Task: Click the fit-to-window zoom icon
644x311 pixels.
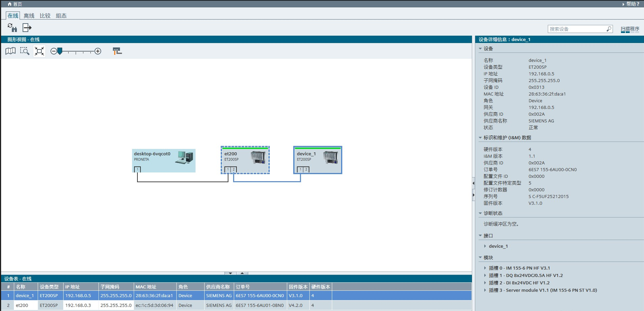Action: 39,51
